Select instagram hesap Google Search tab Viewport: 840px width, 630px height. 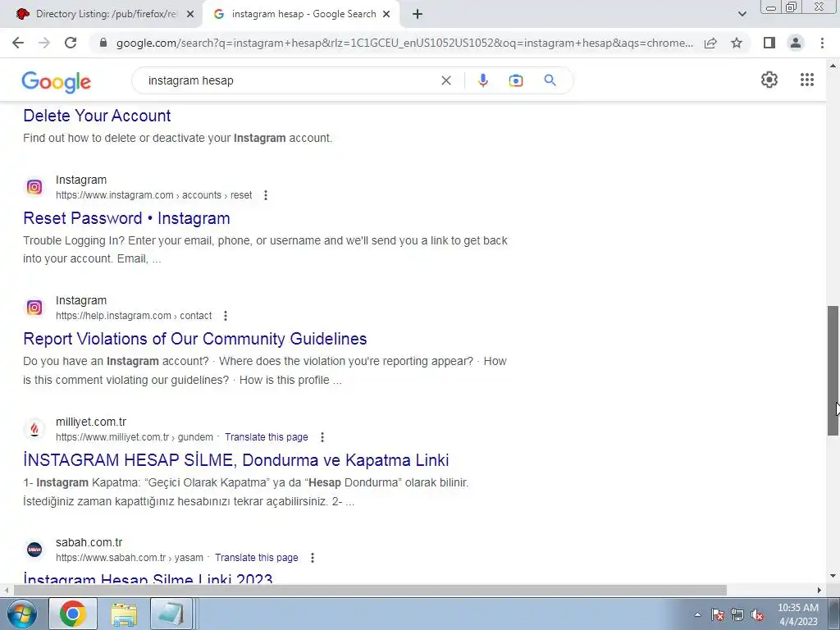point(301,15)
